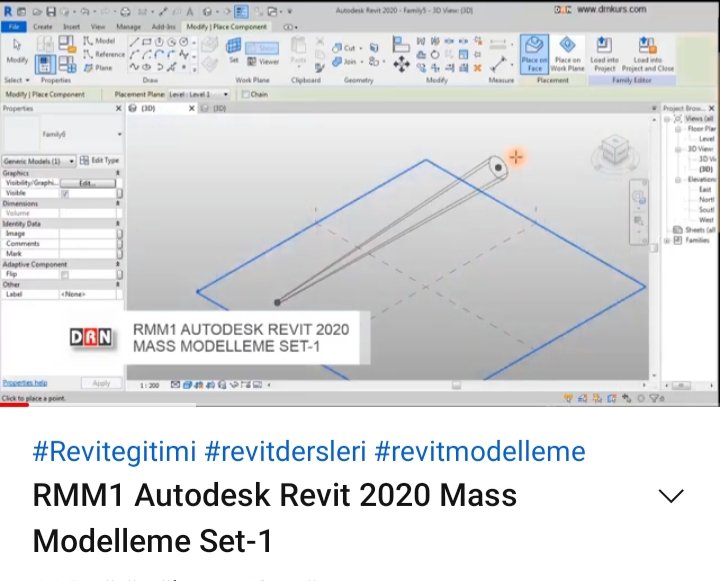720x581 pixels.
Task: Switch to the Create ribbon tab
Action: pos(43,27)
